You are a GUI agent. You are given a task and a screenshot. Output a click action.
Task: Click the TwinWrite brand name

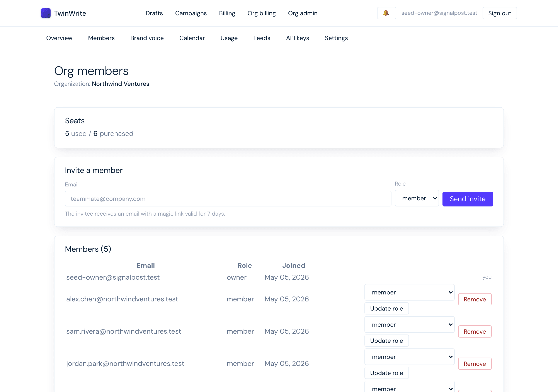(x=70, y=13)
